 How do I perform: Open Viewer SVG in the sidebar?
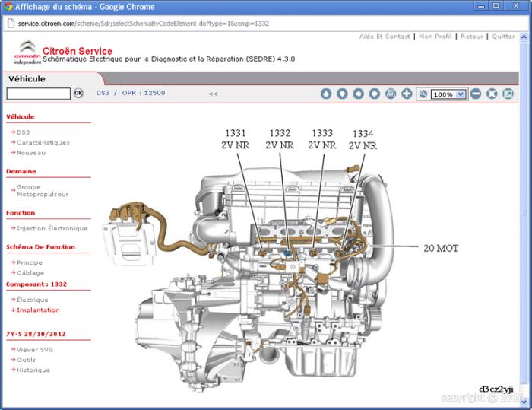(x=35, y=350)
